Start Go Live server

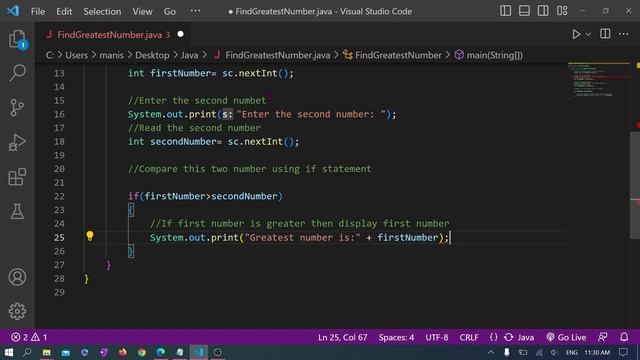[x=566, y=338]
